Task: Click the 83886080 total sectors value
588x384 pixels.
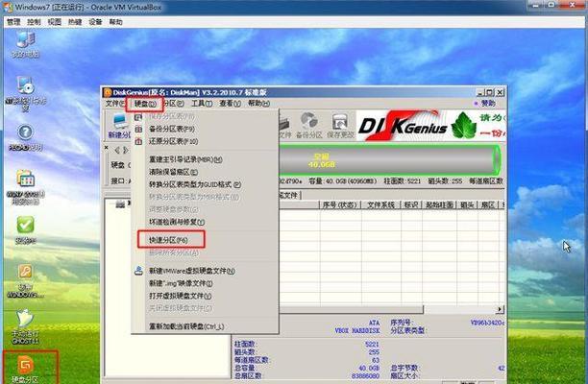Action: [x=366, y=375]
